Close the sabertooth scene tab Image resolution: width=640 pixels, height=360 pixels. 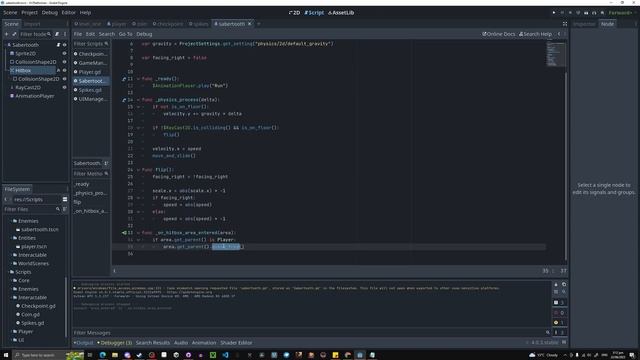click(x=249, y=24)
